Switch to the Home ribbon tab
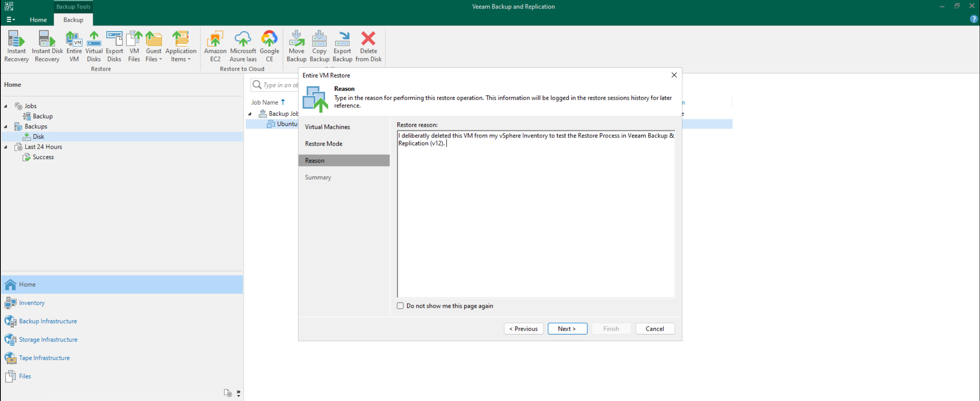980x401 pixels. (38, 20)
